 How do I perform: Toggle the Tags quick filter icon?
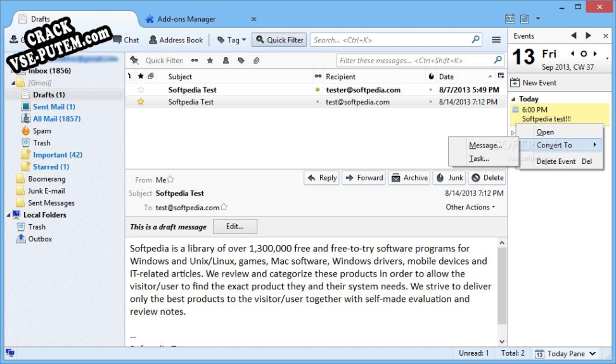click(241, 60)
